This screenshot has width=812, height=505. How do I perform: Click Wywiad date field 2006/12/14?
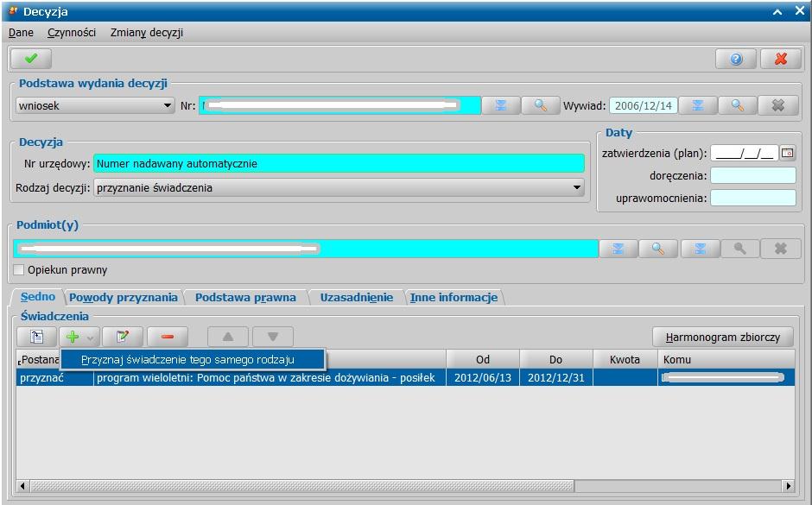pos(644,105)
